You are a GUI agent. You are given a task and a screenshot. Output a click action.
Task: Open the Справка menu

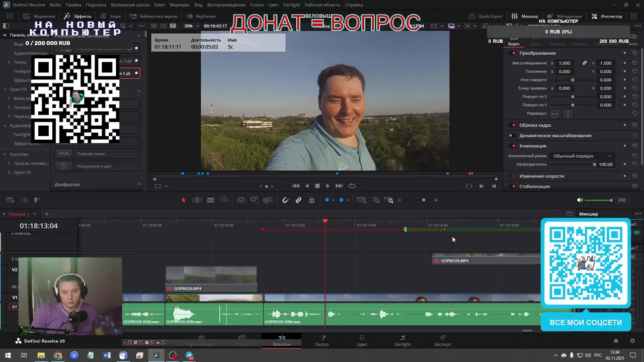pyautogui.click(x=354, y=5)
